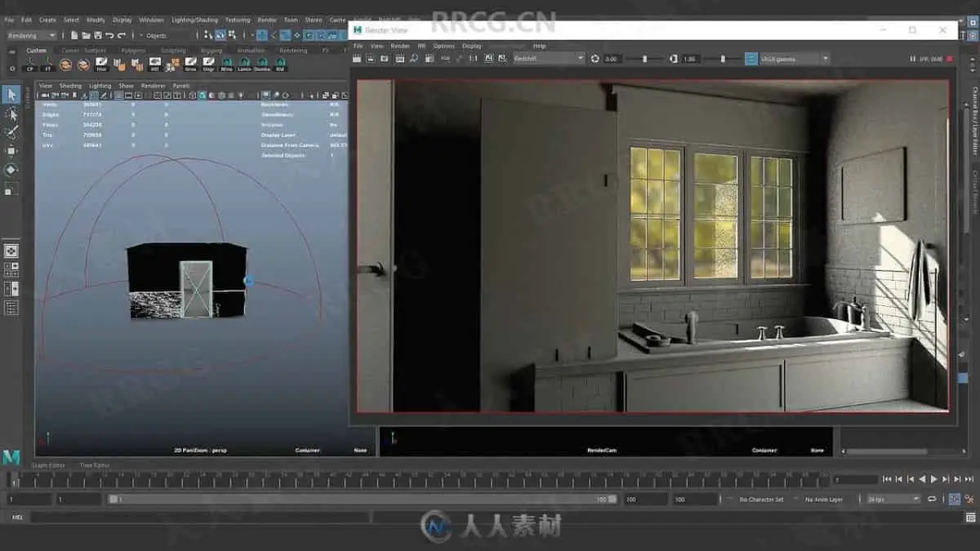
Task: Click the Play forwards button
Action: (x=933, y=479)
